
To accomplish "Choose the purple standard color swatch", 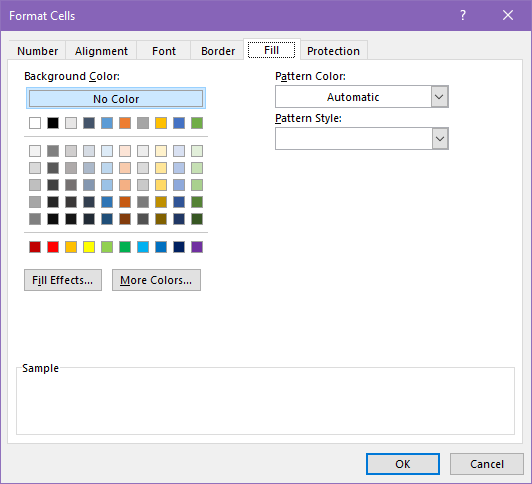I will click(197, 247).
